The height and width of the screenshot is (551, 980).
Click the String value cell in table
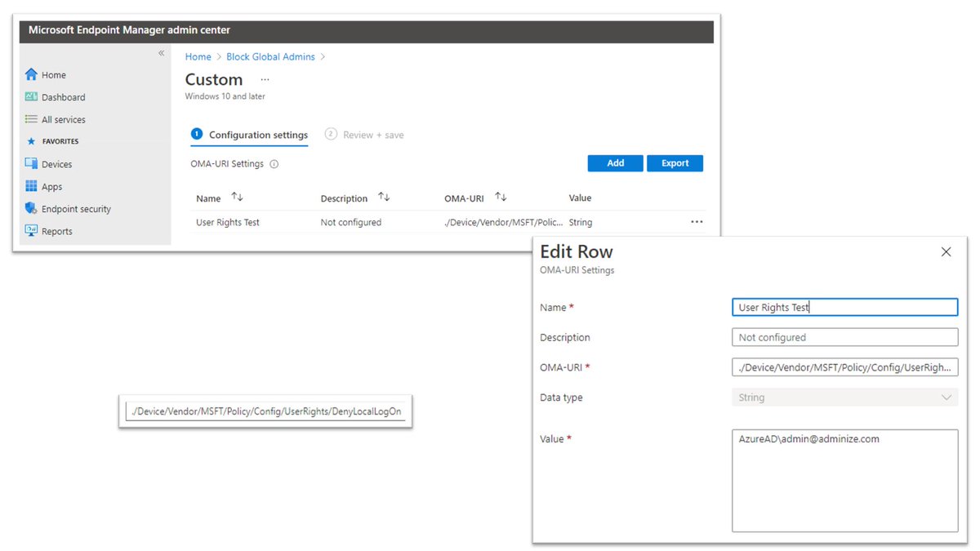(581, 222)
